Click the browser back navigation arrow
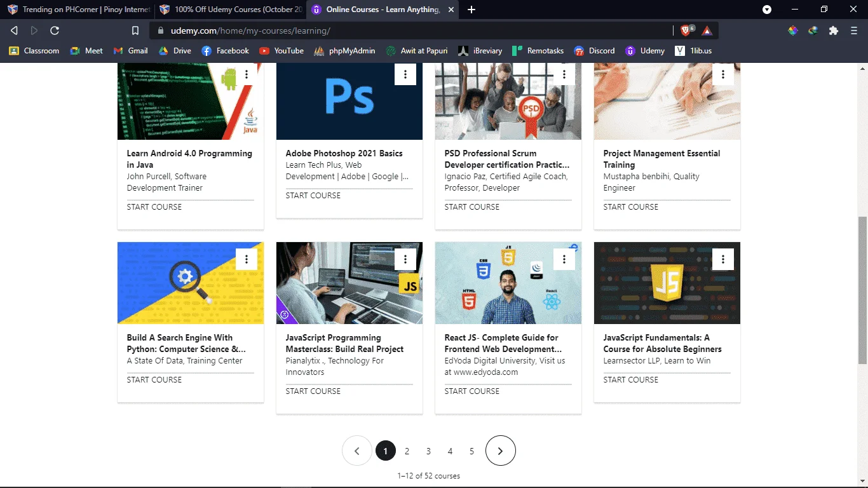The width and height of the screenshot is (868, 488). (14, 30)
